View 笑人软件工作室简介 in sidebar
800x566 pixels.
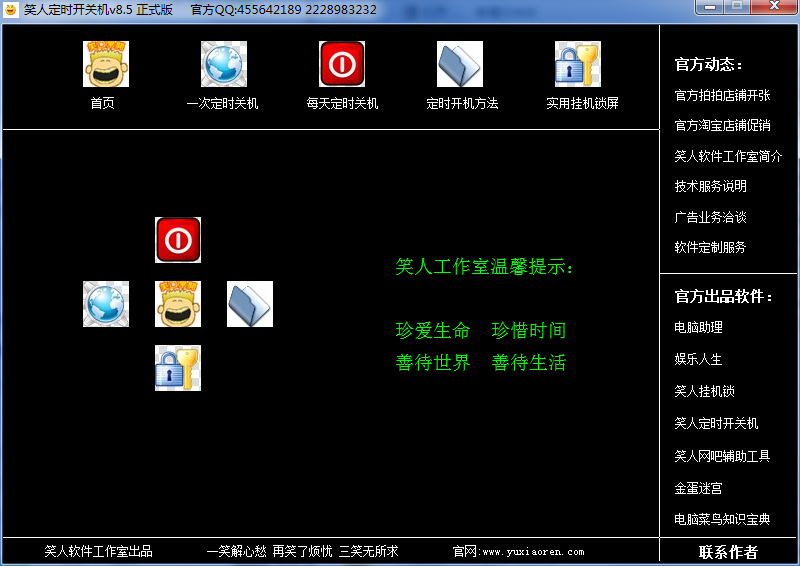728,157
